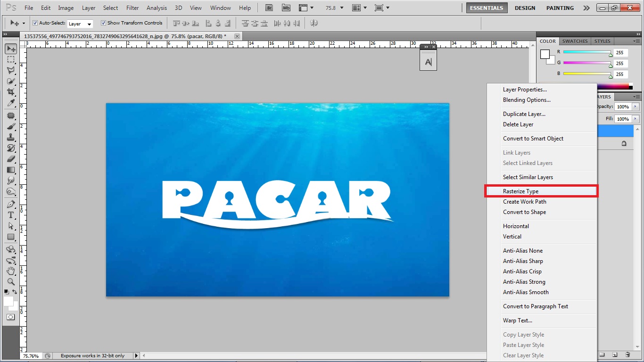Reset default foreground/background colors

tap(7, 292)
